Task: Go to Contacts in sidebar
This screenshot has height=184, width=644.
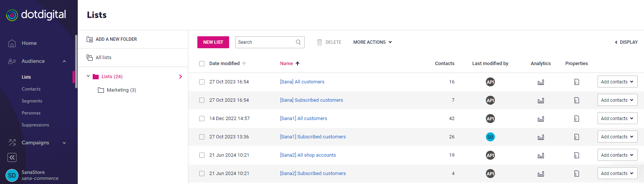Action: click(x=31, y=89)
